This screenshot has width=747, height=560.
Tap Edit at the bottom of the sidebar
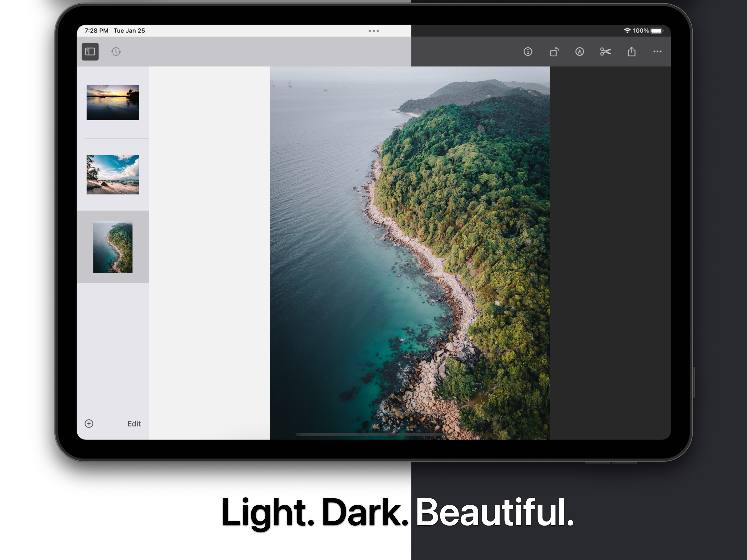point(134,424)
